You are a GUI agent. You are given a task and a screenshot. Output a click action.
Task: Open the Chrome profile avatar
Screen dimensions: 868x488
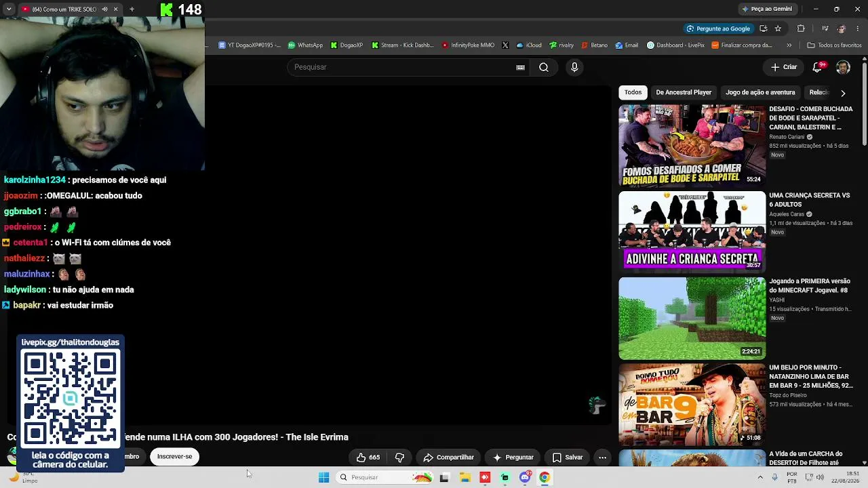842,28
